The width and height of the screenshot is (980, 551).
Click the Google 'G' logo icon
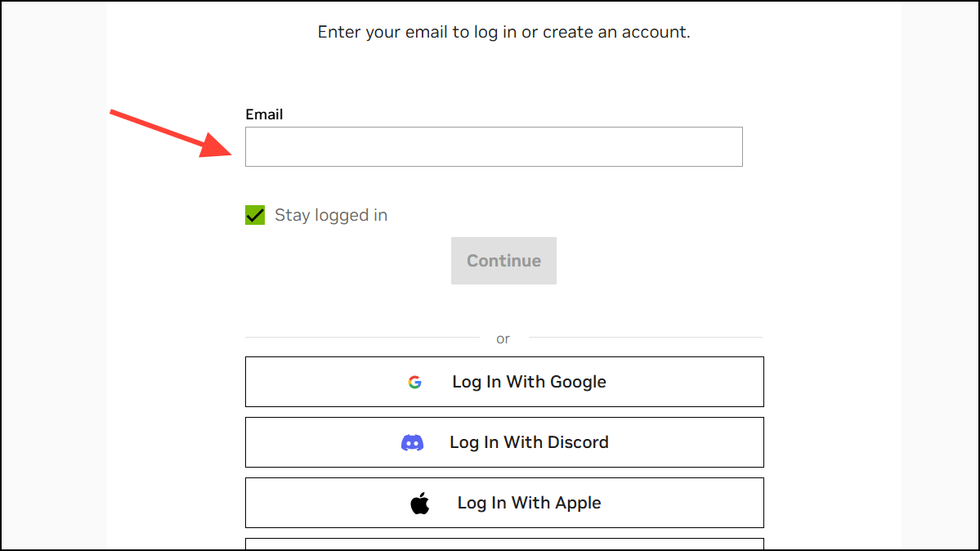pos(414,382)
